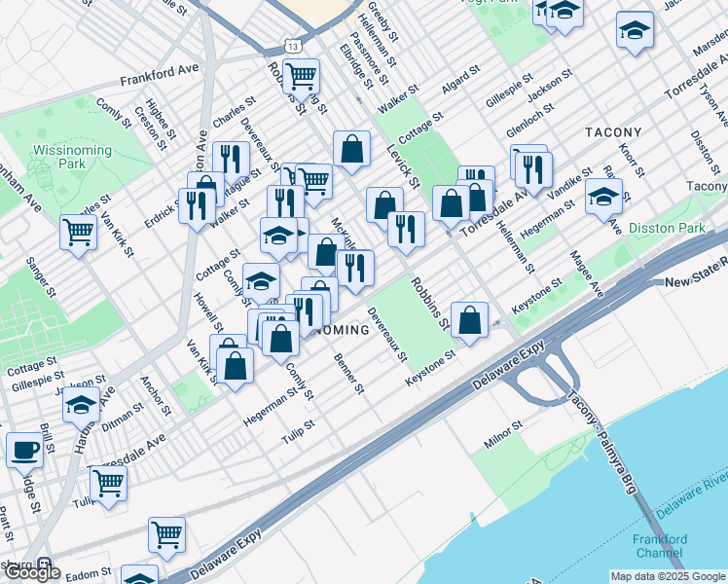
Task: Click the grocery cart marker on Torresdale Ave near Tulip St
Action: 109,484
